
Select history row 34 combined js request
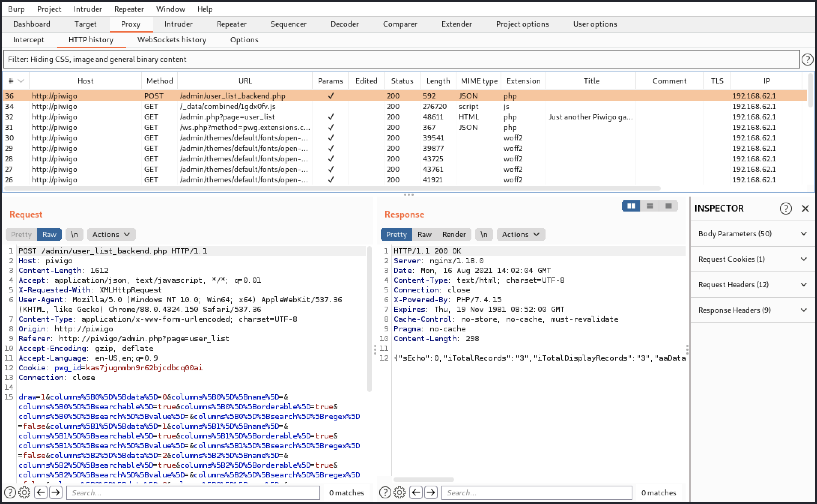404,106
